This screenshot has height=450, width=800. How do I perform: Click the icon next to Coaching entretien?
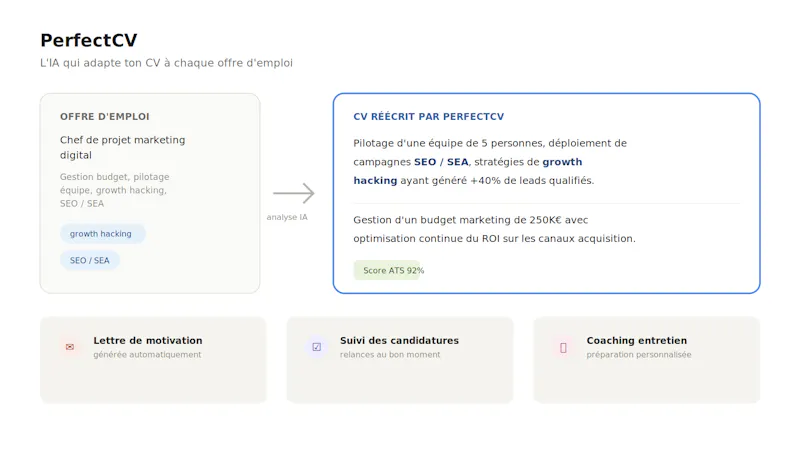[x=563, y=347]
